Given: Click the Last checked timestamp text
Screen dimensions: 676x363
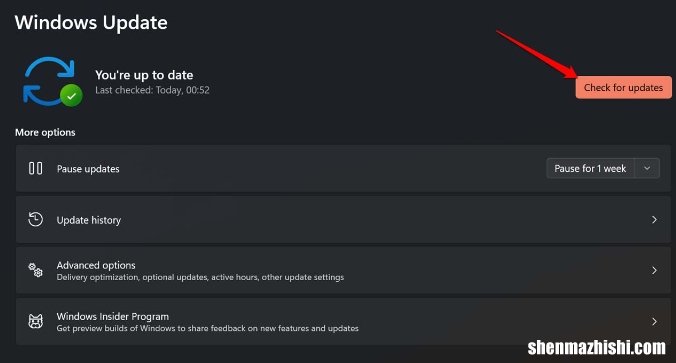Looking at the screenshot, I should pyautogui.click(x=152, y=90).
